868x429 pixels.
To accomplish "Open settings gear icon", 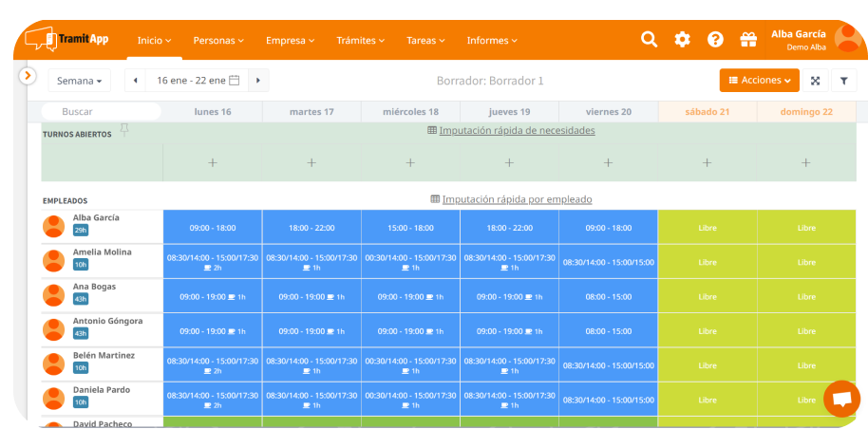I will click(682, 40).
